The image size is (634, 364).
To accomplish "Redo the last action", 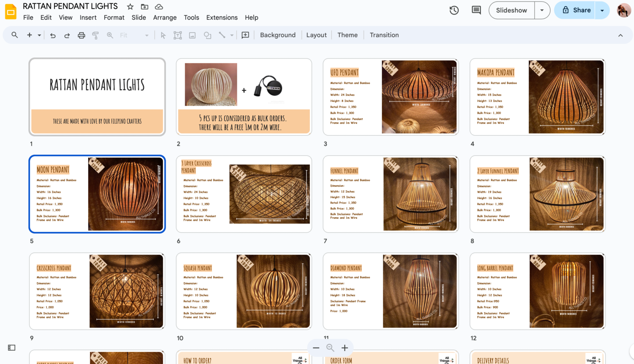I will (x=67, y=35).
